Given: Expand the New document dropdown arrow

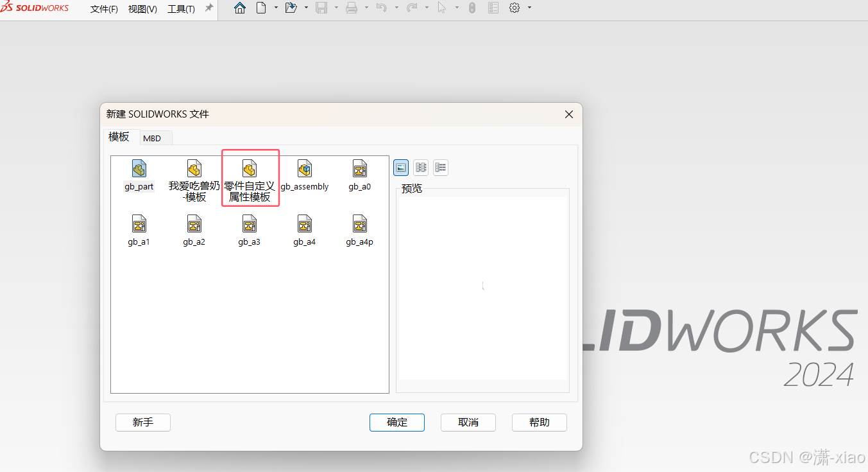Looking at the screenshot, I should [x=276, y=8].
